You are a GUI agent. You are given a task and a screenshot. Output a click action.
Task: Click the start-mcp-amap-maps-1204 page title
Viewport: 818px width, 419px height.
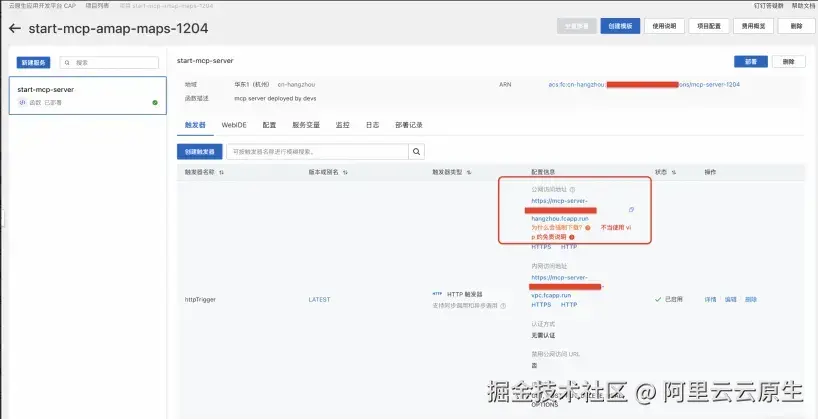click(x=118, y=28)
